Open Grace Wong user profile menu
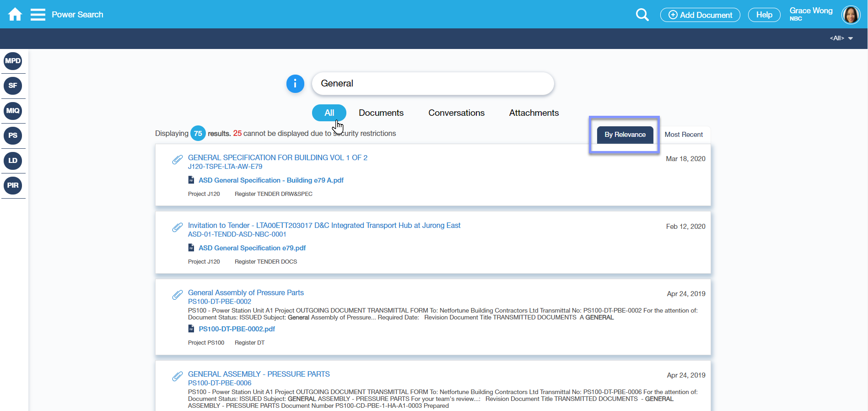This screenshot has width=868, height=411. 851,15
